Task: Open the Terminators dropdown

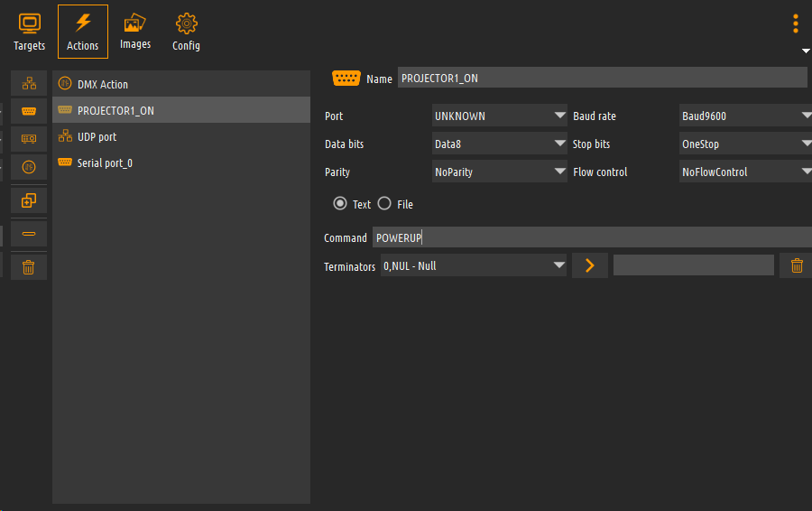Action: pyautogui.click(x=474, y=265)
